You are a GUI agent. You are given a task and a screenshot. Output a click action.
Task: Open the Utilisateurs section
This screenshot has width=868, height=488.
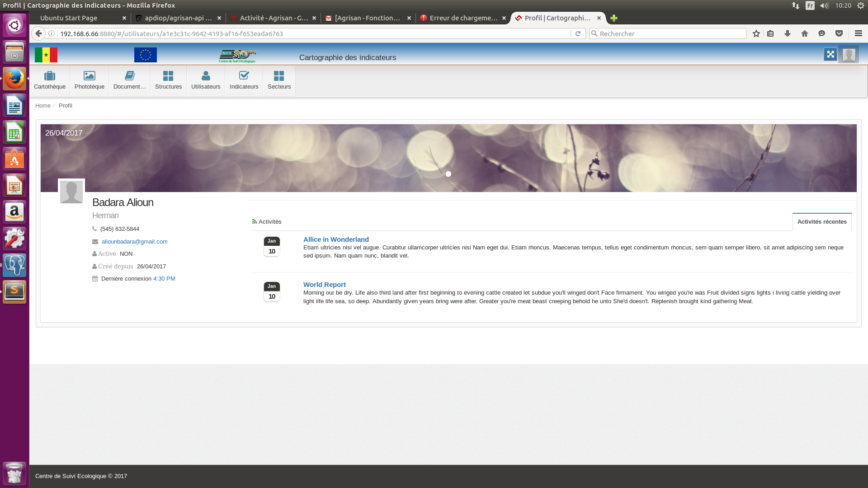(x=206, y=80)
